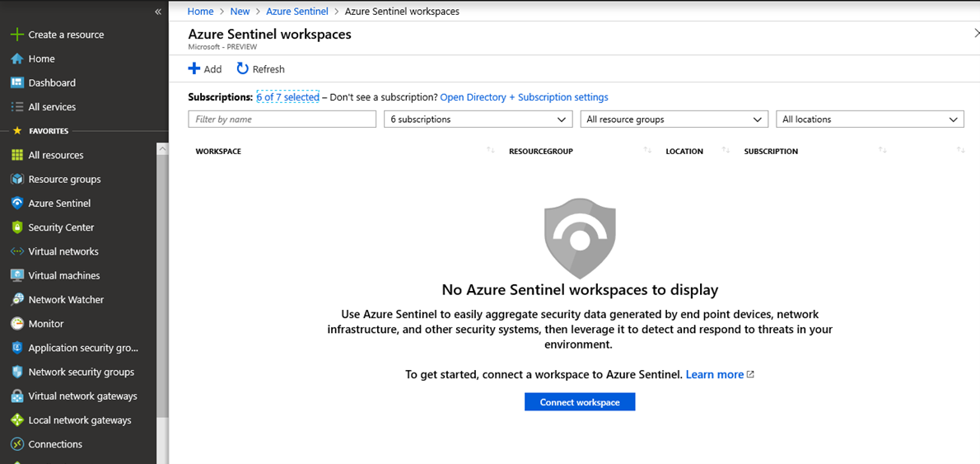Click the Virtual machines monitor icon

17,276
